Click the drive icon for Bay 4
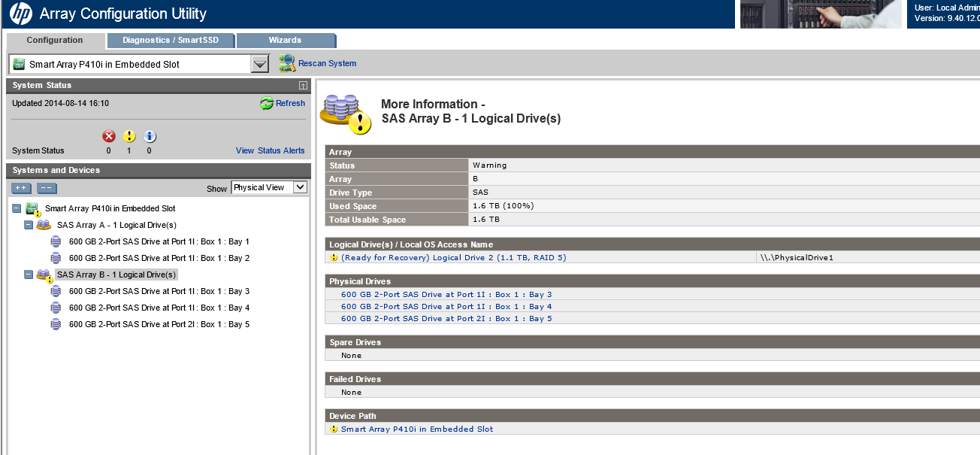Image resolution: width=980 pixels, height=455 pixels. click(x=56, y=308)
